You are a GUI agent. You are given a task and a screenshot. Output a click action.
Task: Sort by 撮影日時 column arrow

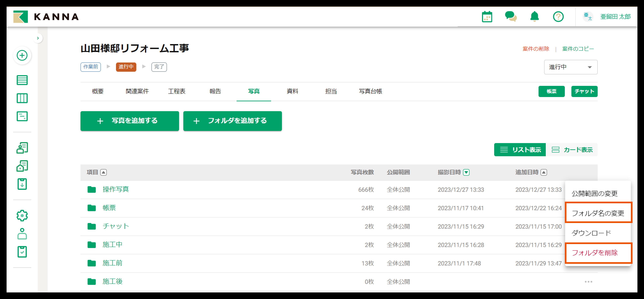coord(466,172)
